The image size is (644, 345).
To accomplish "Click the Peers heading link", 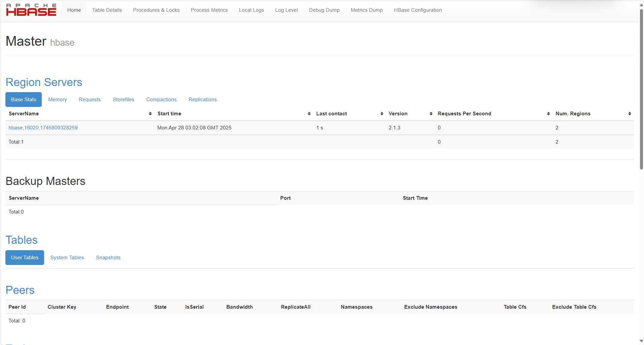I will coord(20,290).
